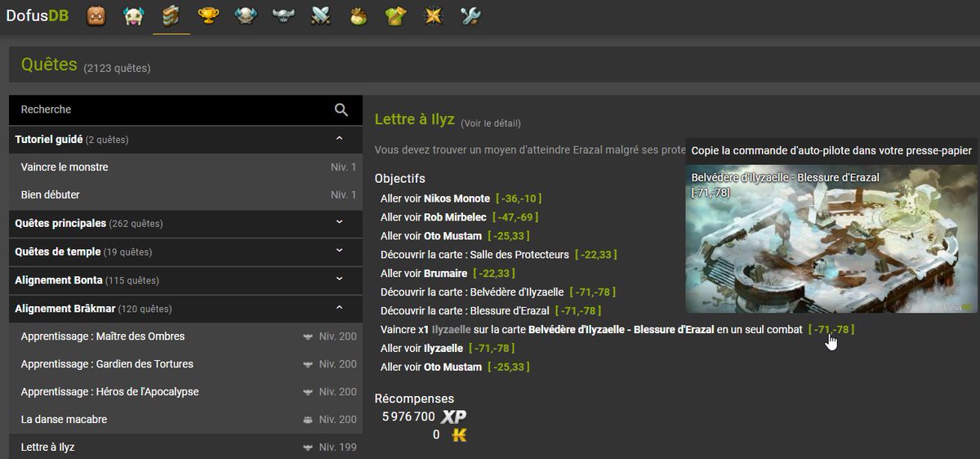Click the search magnifier icon
This screenshot has width=980, height=459.
coord(341,109)
